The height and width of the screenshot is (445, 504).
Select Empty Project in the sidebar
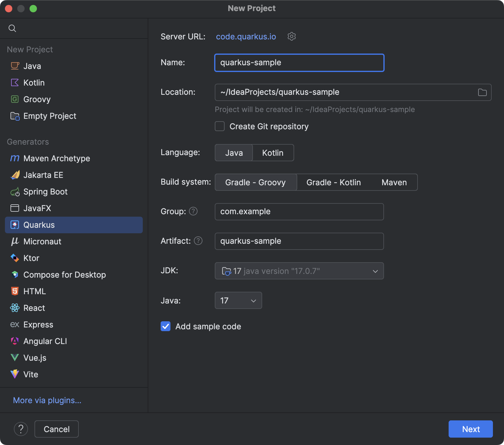[x=50, y=116]
